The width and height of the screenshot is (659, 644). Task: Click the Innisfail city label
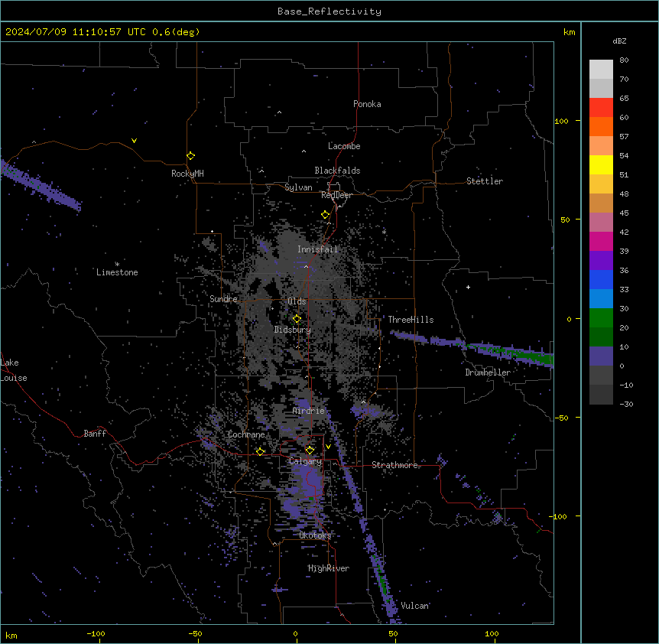pyautogui.click(x=317, y=249)
